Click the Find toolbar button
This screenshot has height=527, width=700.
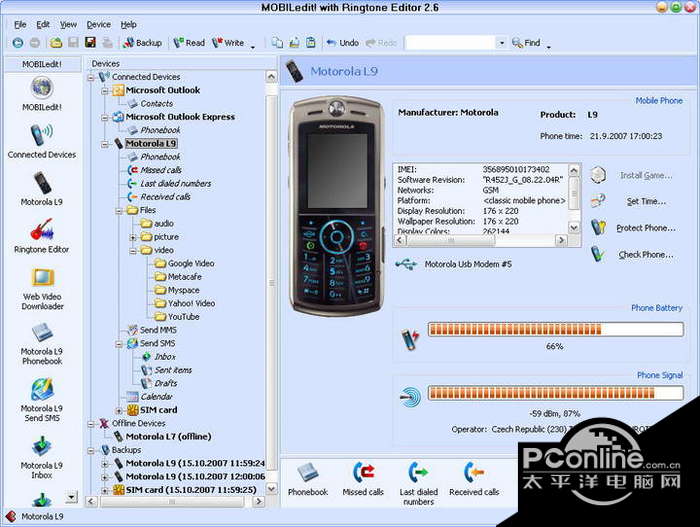526,43
